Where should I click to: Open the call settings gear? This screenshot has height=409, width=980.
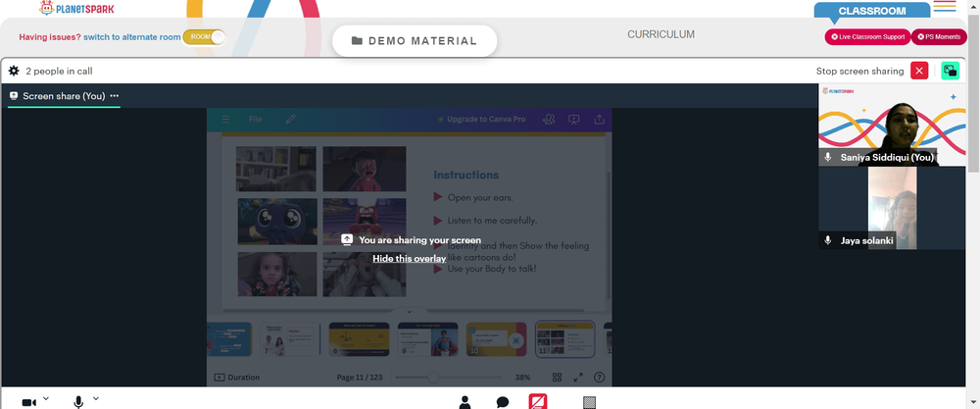pos(14,71)
